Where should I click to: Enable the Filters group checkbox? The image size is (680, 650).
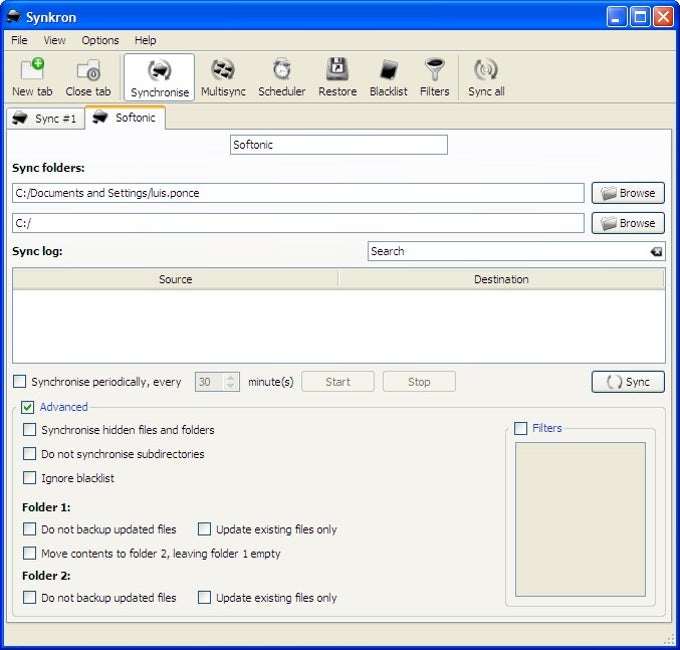click(520, 428)
